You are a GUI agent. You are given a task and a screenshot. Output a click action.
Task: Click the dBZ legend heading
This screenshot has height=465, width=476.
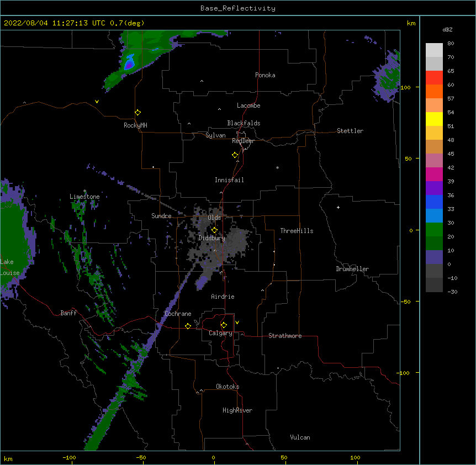[447, 29]
